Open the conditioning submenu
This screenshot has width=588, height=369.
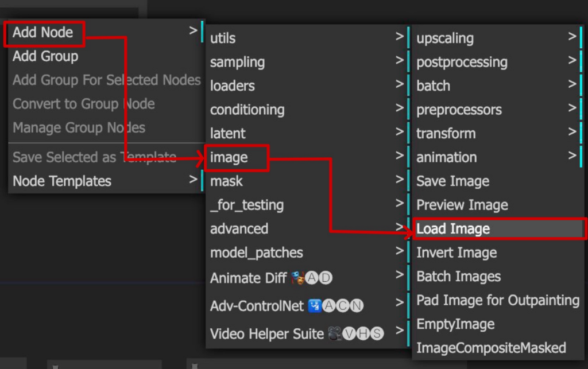[247, 110]
